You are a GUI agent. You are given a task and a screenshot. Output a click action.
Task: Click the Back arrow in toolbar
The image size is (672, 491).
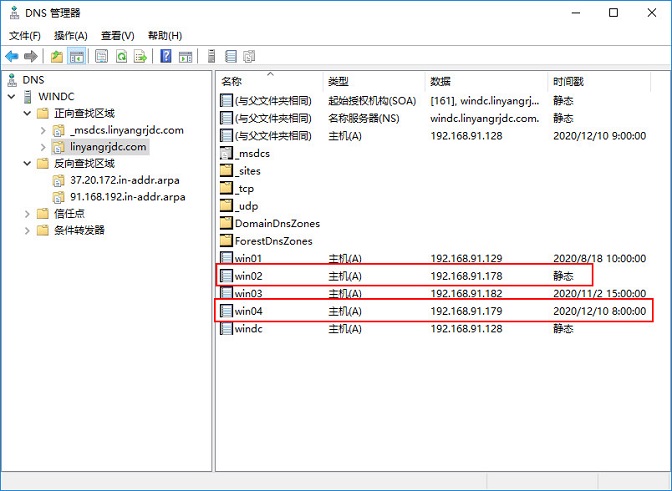point(12,56)
